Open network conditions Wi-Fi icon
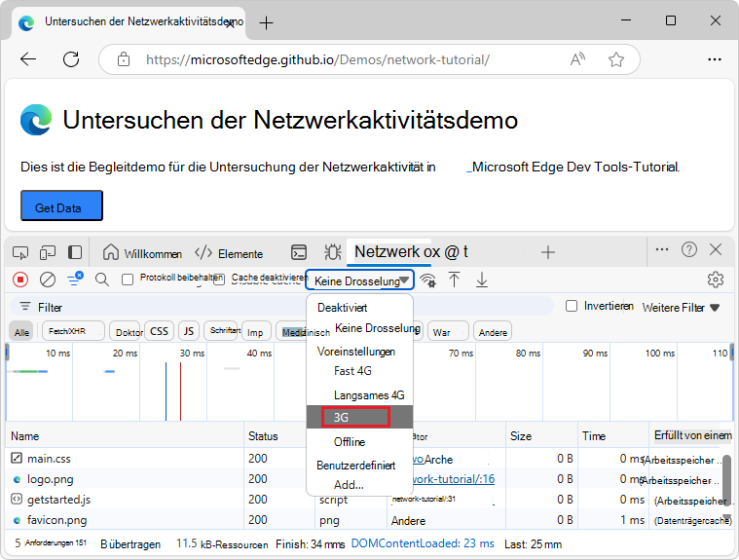Image resolution: width=739 pixels, height=560 pixels. point(427,280)
